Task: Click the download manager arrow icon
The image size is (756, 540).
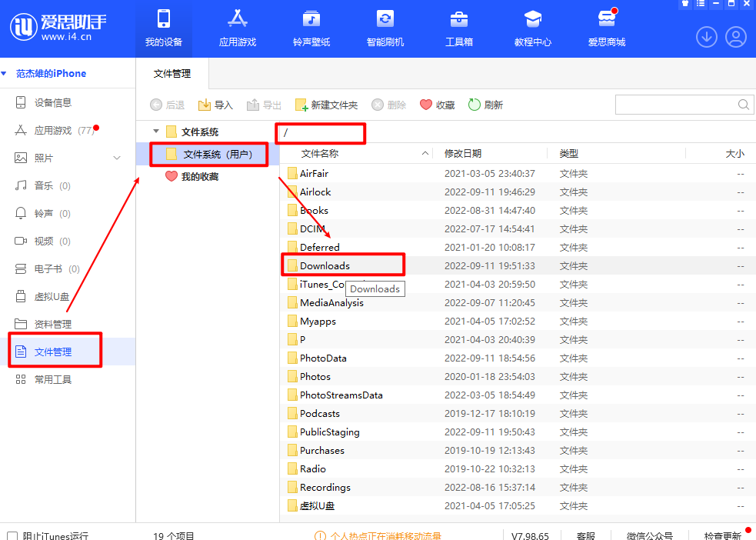Action: pos(707,37)
